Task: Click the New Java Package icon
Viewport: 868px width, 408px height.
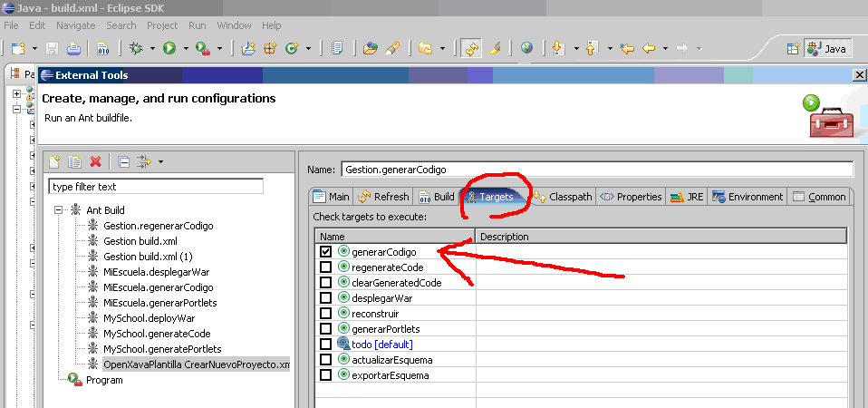Action: point(270,49)
